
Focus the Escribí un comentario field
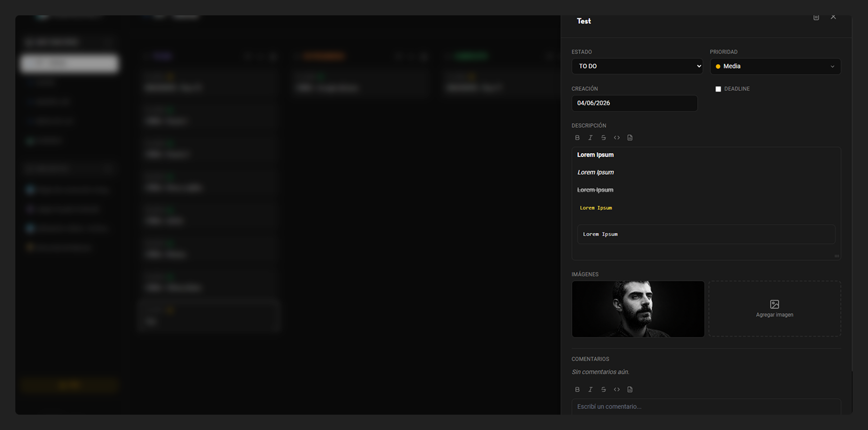[706, 406]
